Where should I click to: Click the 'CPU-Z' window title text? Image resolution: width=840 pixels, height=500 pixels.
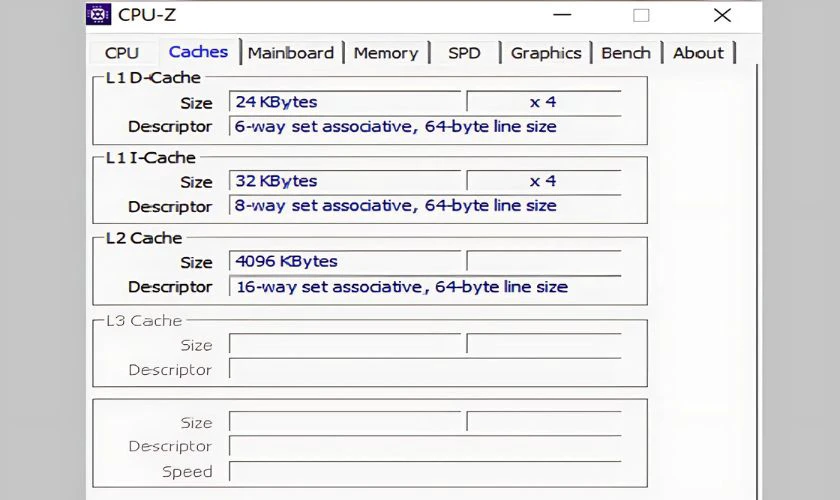147,15
